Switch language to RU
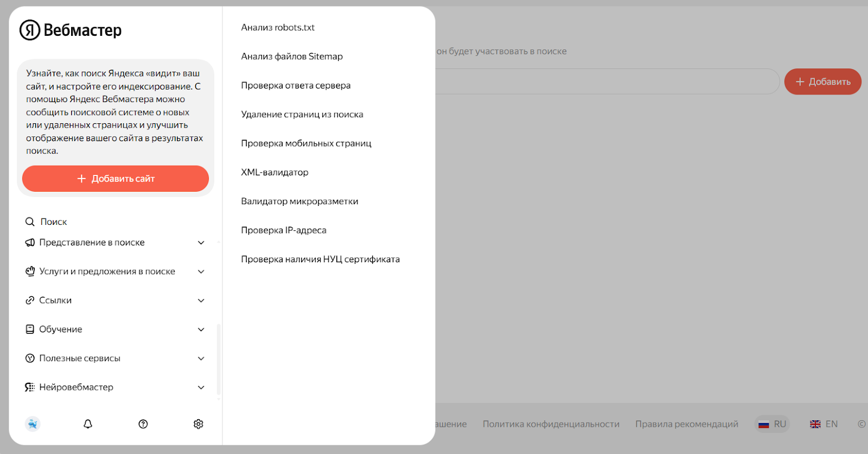The height and width of the screenshot is (454, 868). (x=772, y=424)
